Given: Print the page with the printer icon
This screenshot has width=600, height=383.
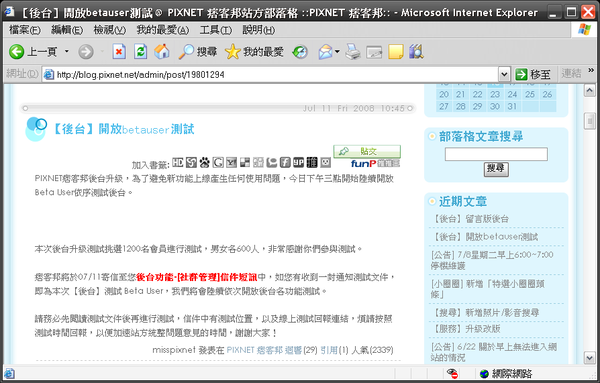Looking at the screenshot, I should pos(353,52).
